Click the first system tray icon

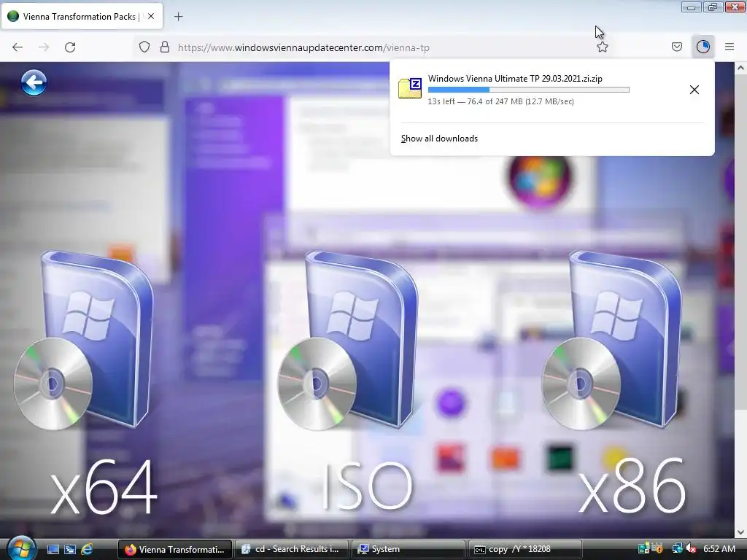(x=643, y=548)
